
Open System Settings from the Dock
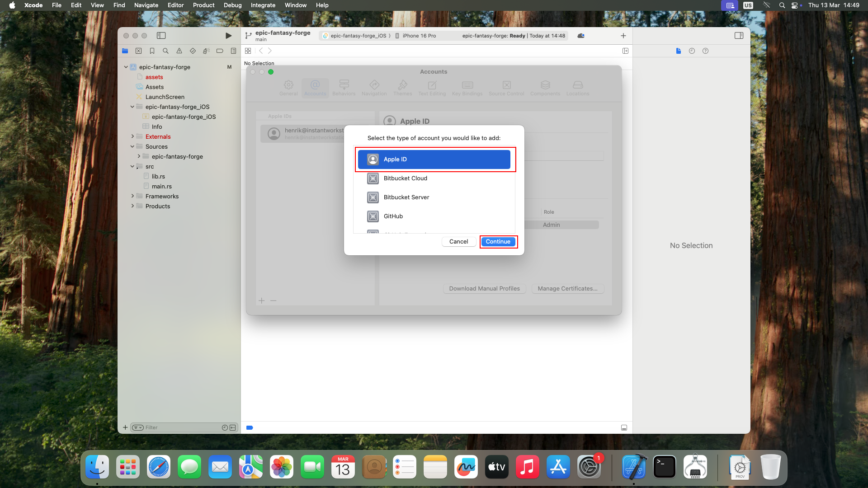(589, 467)
